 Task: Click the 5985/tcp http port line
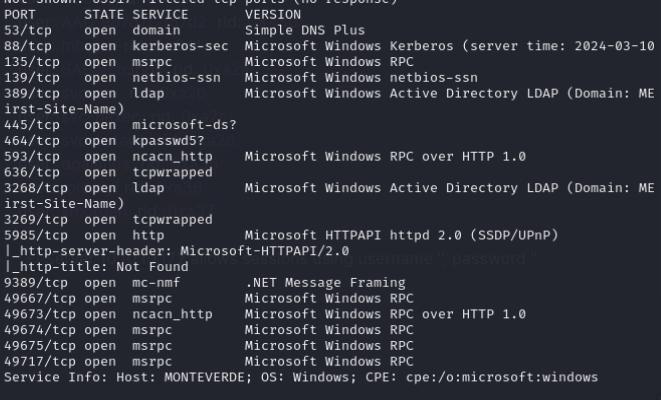click(281, 235)
